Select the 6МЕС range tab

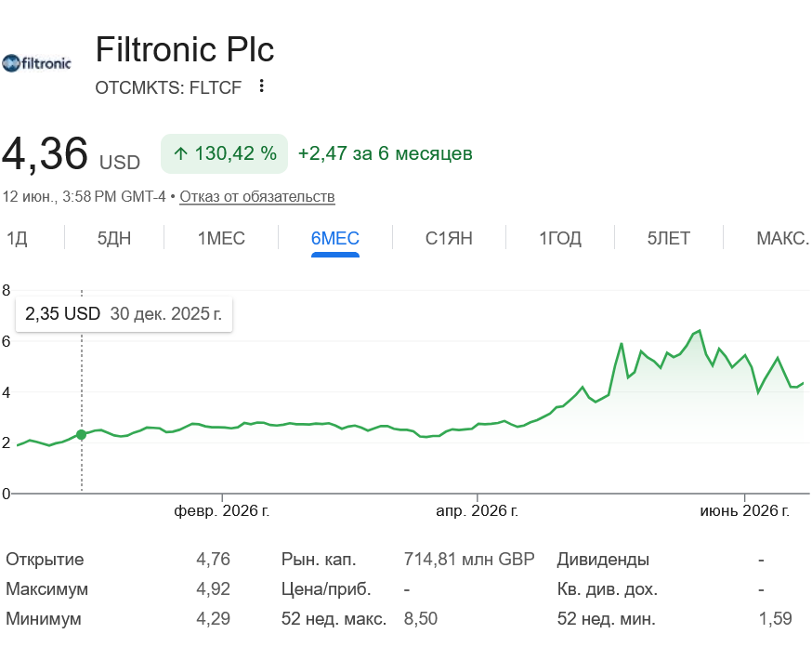coord(335,238)
